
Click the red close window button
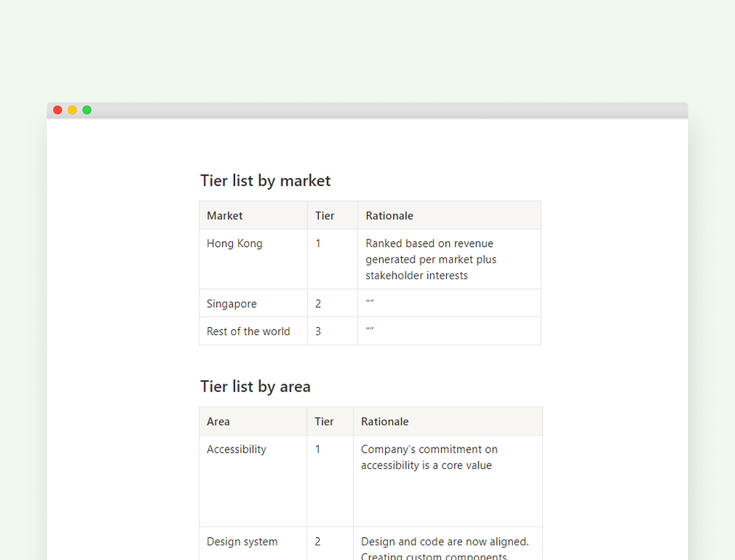click(57, 110)
